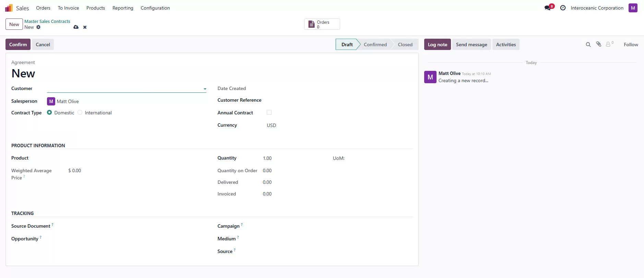Click the salesperson avatar icon

(51, 101)
